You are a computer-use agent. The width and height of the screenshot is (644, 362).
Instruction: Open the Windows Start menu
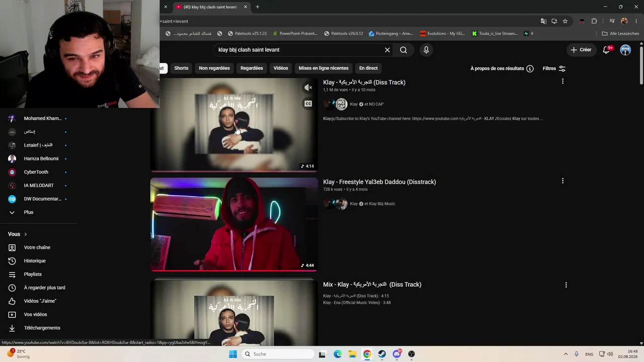233,354
